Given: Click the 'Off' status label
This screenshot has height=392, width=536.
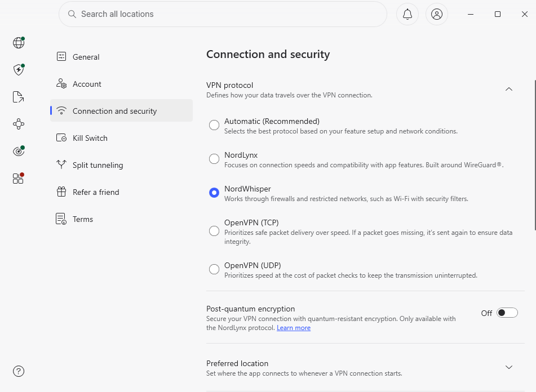Looking at the screenshot, I should tap(486, 313).
